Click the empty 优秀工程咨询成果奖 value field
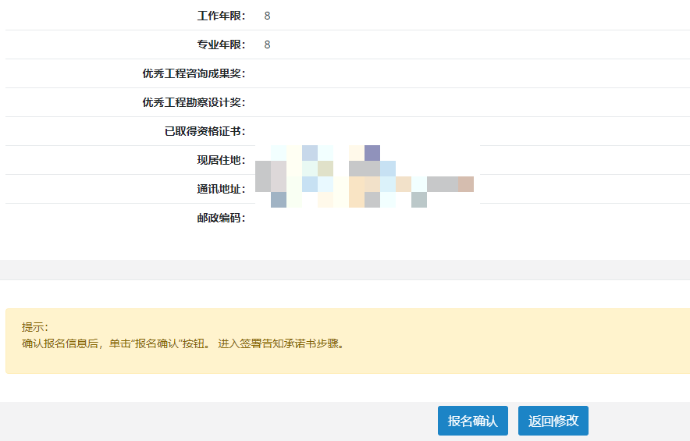The height and width of the screenshot is (441, 690). (400, 74)
